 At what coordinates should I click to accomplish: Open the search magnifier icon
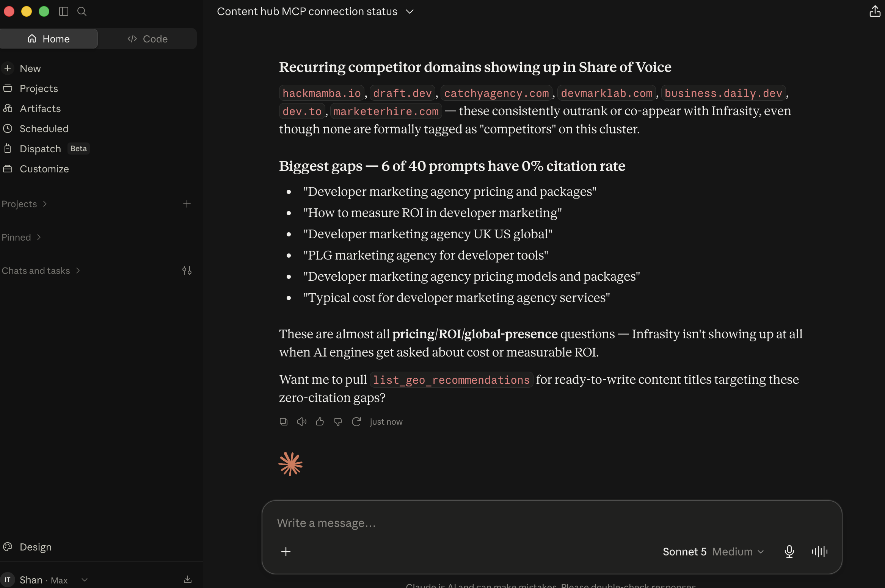82,11
